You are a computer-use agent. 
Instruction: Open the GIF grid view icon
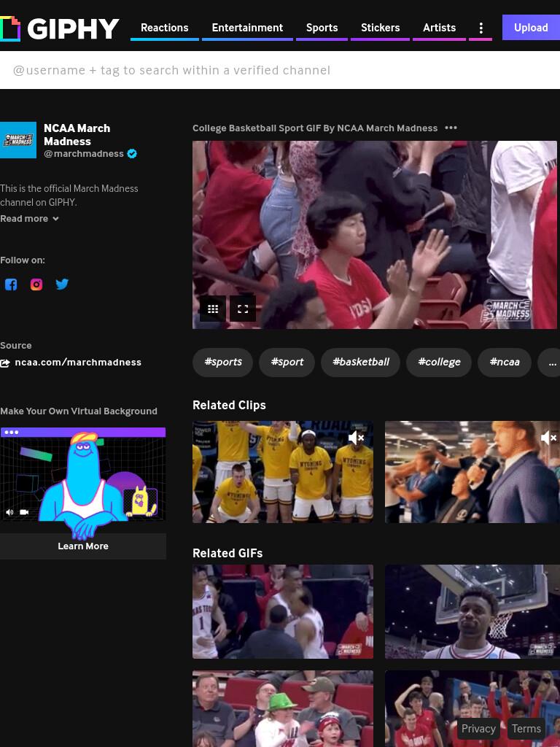(213, 309)
